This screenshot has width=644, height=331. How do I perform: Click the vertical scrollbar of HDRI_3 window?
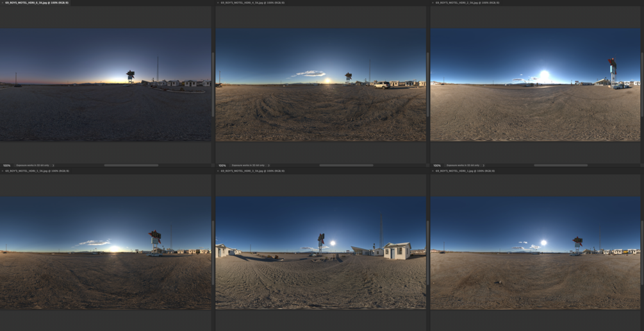427,252
